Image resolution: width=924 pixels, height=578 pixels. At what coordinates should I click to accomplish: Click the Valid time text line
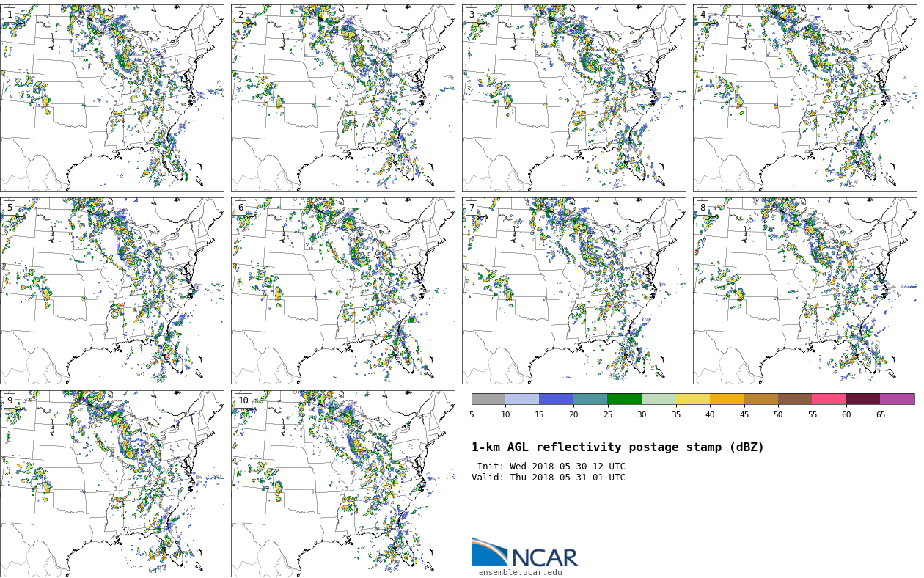click(549, 478)
